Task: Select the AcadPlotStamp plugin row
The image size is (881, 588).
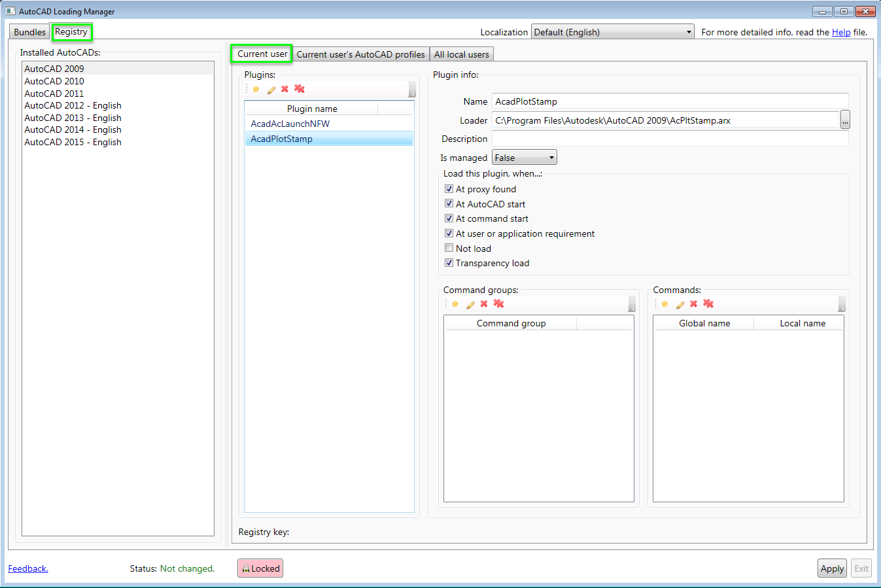Action: click(x=329, y=139)
